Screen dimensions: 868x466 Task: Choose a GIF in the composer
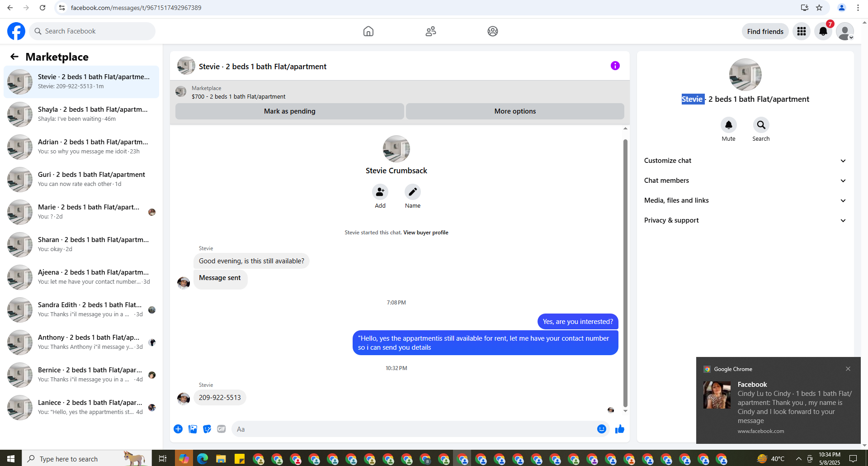222,429
